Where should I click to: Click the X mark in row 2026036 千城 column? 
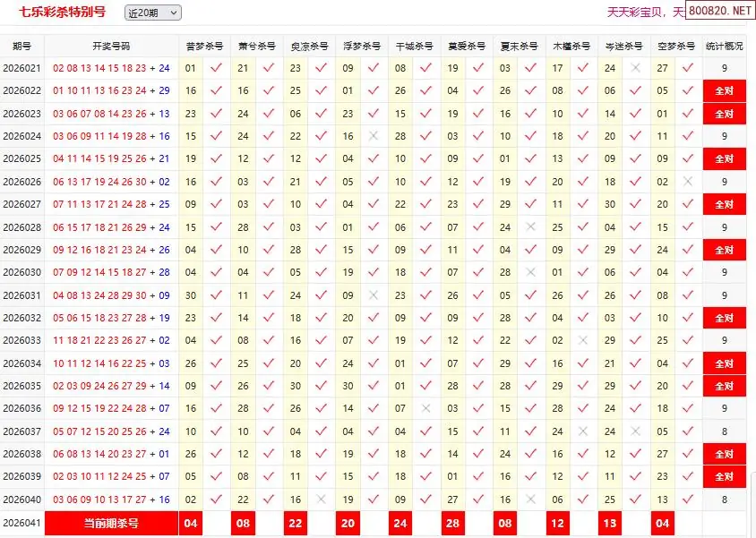(x=426, y=408)
